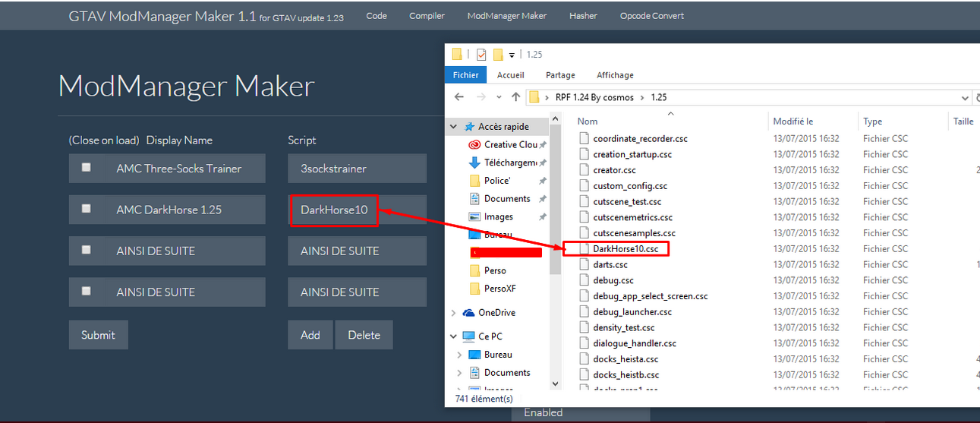
Task: Open the Compiler page in top navigation
Action: click(427, 15)
